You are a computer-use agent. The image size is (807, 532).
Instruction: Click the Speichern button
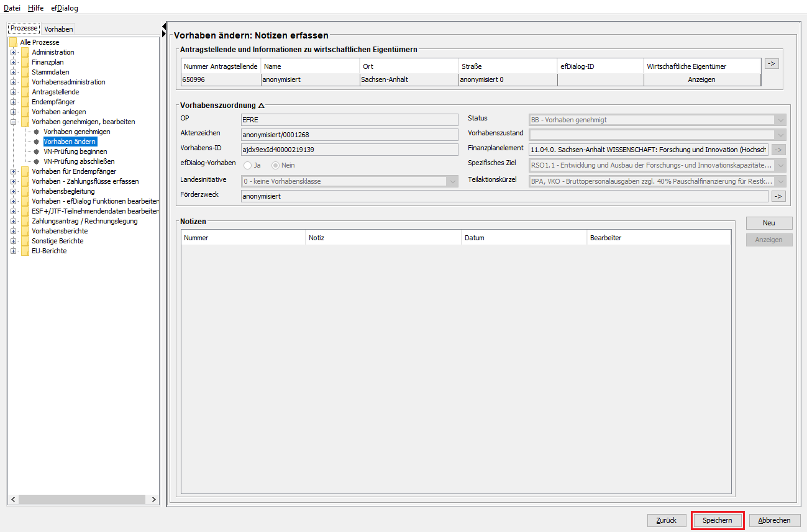pos(718,520)
